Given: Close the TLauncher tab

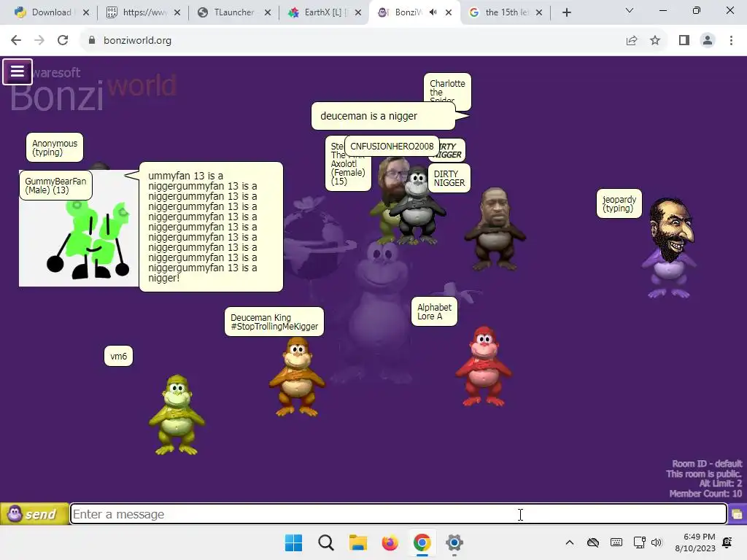Looking at the screenshot, I should [x=268, y=12].
